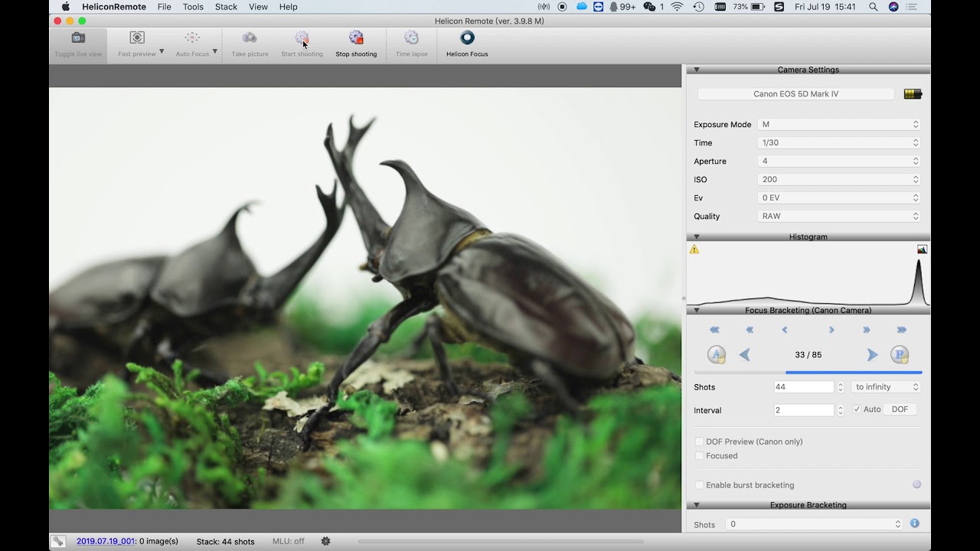Open the Time shutter speed dropdown
The height and width of the screenshot is (551, 980).
[839, 142]
